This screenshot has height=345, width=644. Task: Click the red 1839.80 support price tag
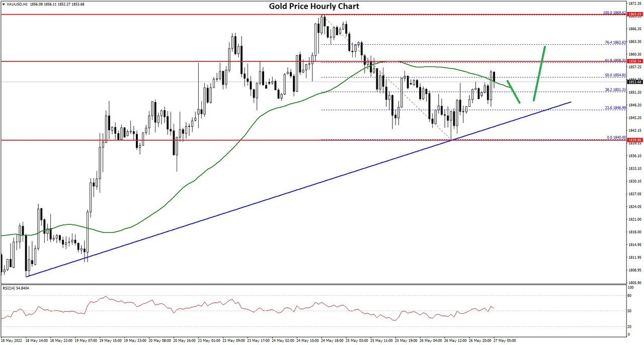[x=634, y=140]
